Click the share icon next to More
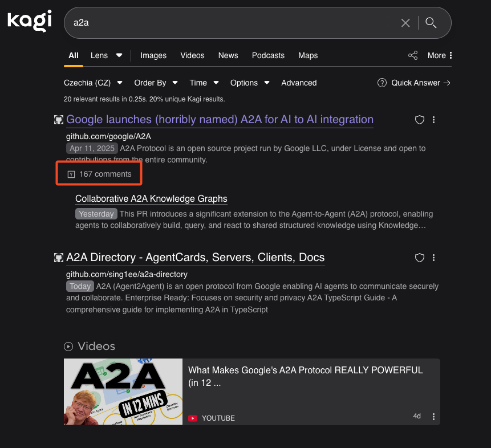This screenshot has height=448, width=491. coord(413,55)
